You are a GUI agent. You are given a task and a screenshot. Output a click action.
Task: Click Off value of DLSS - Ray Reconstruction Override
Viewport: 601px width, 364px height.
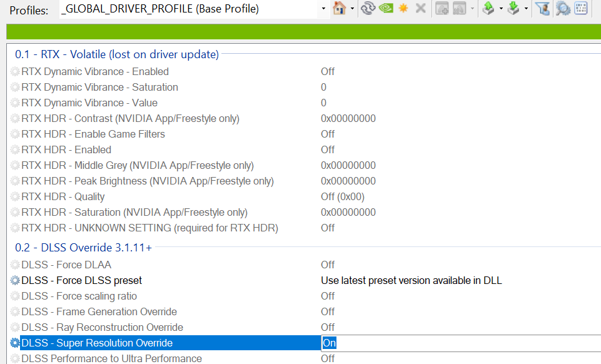(x=328, y=328)
